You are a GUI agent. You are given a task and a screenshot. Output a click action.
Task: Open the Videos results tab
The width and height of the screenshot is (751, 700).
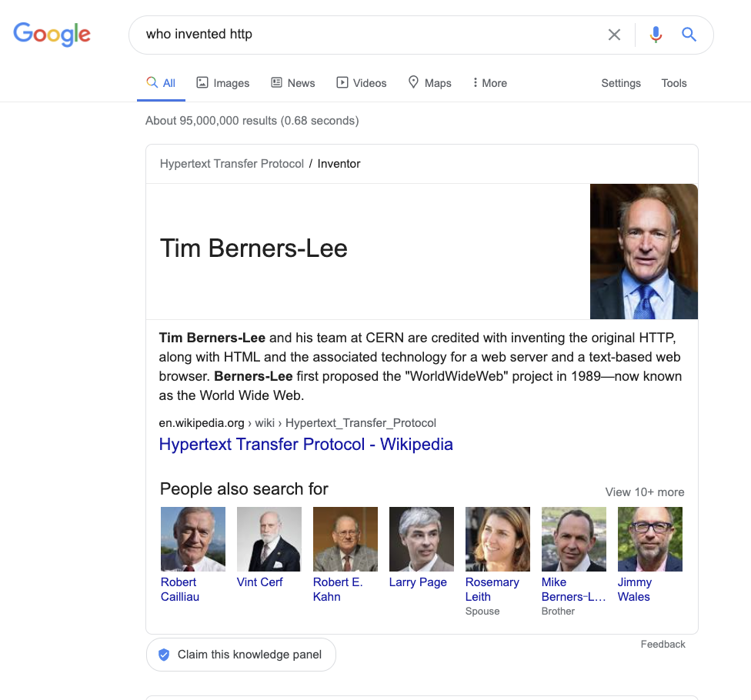(x=361, y=83)
